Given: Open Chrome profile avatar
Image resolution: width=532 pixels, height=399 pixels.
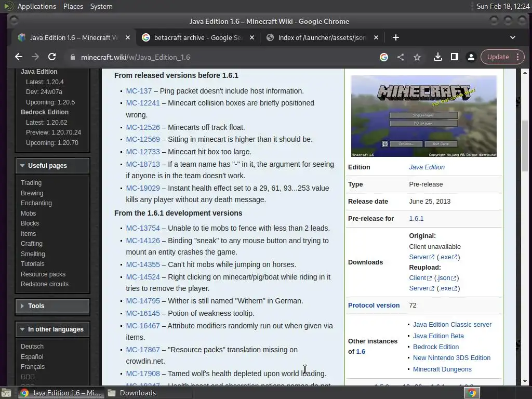Looking at the screenshot, I should 471,57.
